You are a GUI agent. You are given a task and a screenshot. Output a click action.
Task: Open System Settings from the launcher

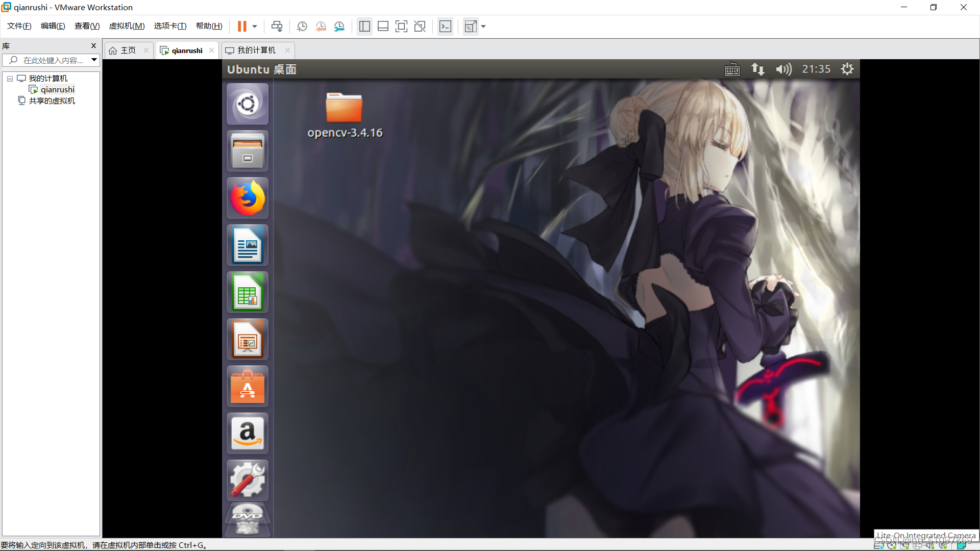click(248, 480)
